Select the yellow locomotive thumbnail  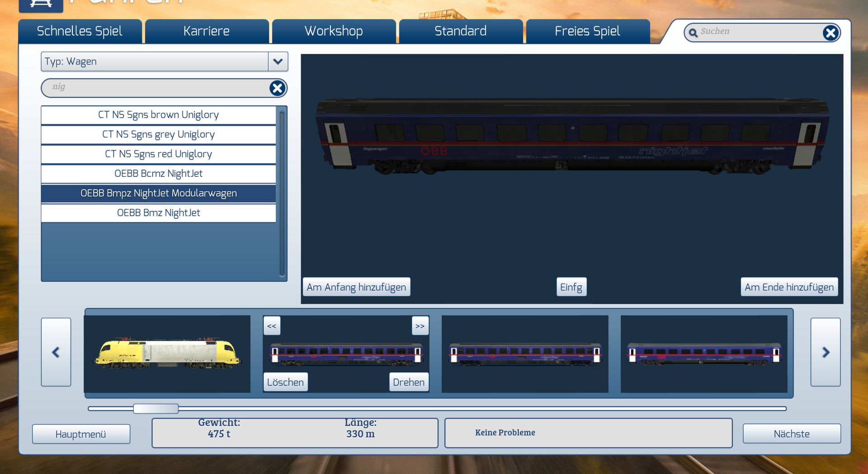coord(167,354)
